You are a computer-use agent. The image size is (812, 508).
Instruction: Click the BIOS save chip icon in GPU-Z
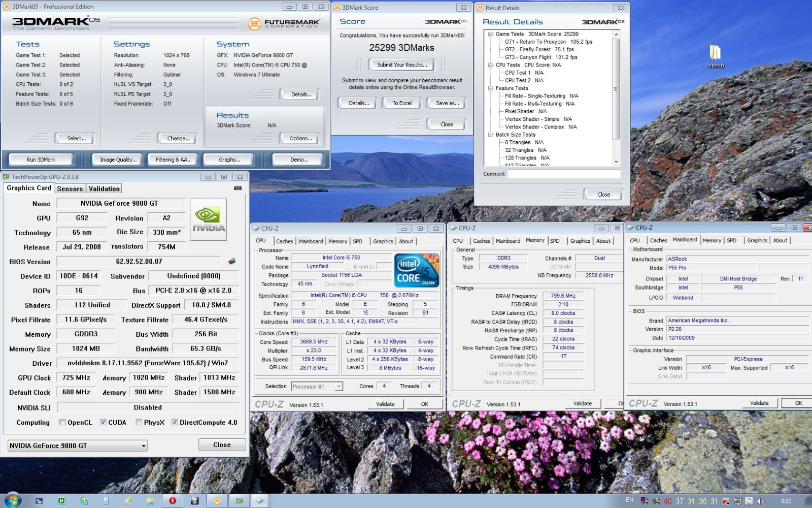point(232,261)
